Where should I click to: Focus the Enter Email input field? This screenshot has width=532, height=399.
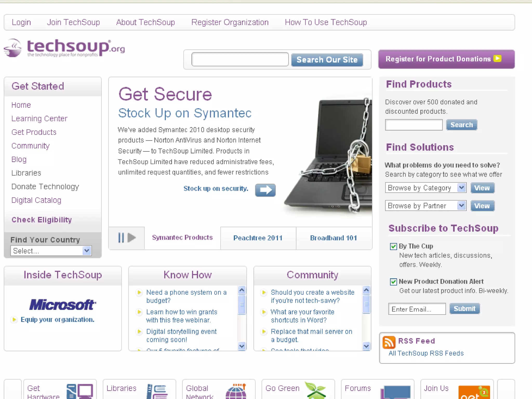417,309
